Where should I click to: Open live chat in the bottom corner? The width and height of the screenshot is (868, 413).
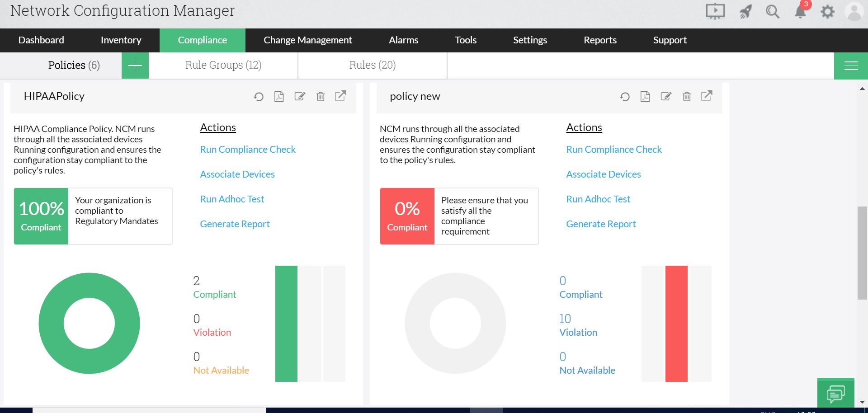(835, 394)
